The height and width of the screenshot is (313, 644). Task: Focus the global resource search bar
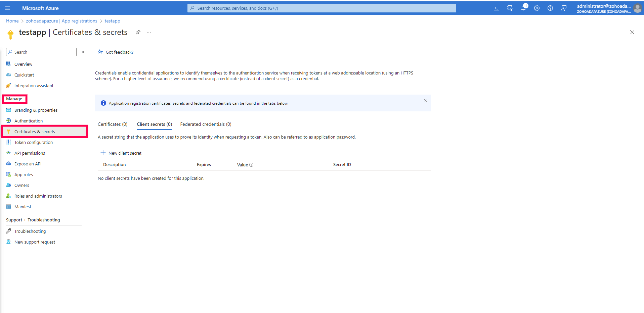pyautogui.click(x=321, y=8)
